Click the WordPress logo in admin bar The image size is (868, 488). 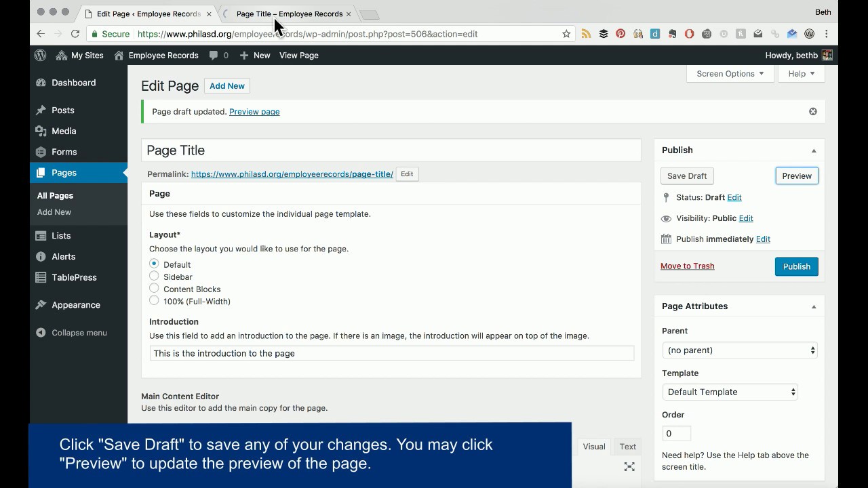click(41, 56)
